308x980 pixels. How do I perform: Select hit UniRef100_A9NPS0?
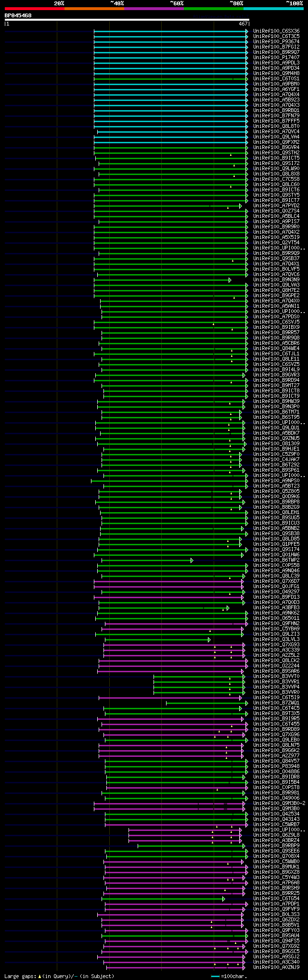(276, 480)
